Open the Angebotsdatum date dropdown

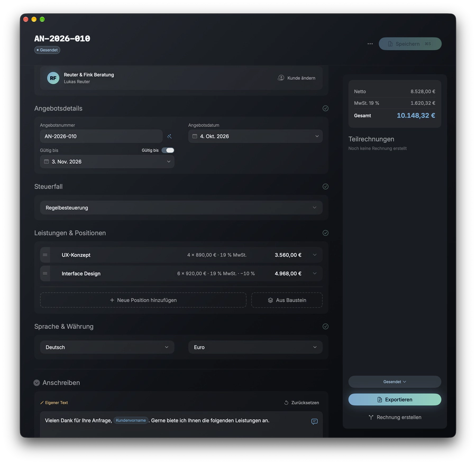[x=255, y=136]
